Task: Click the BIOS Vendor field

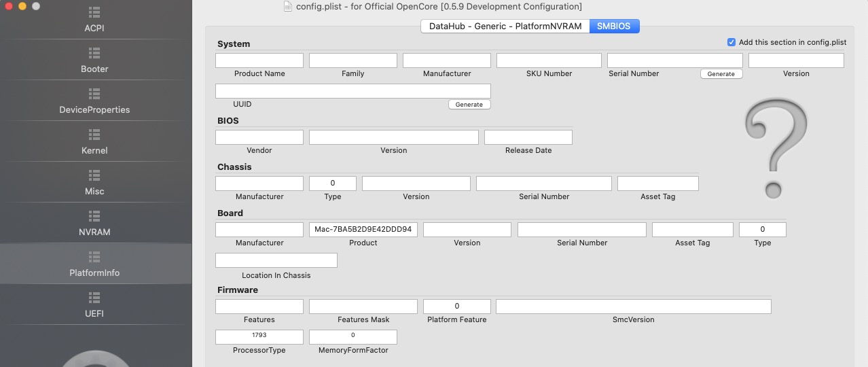Action: (x=259, y=137)
